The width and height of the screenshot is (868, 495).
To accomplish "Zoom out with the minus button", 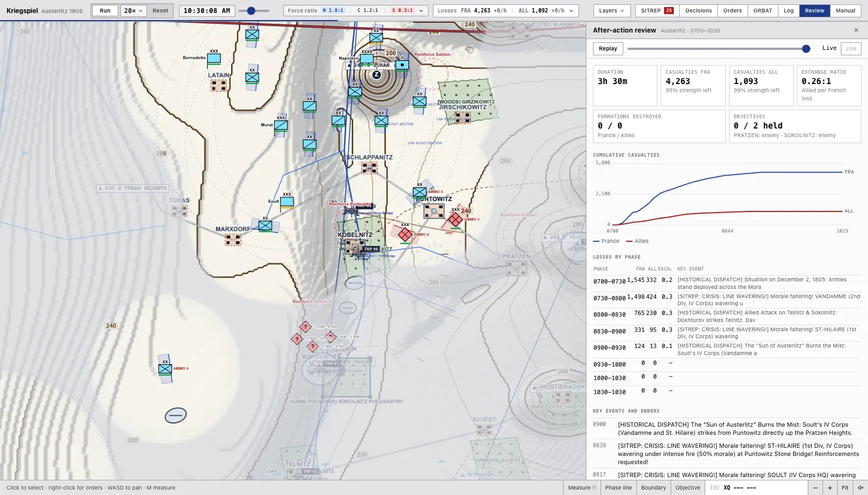I will point(815,487).
